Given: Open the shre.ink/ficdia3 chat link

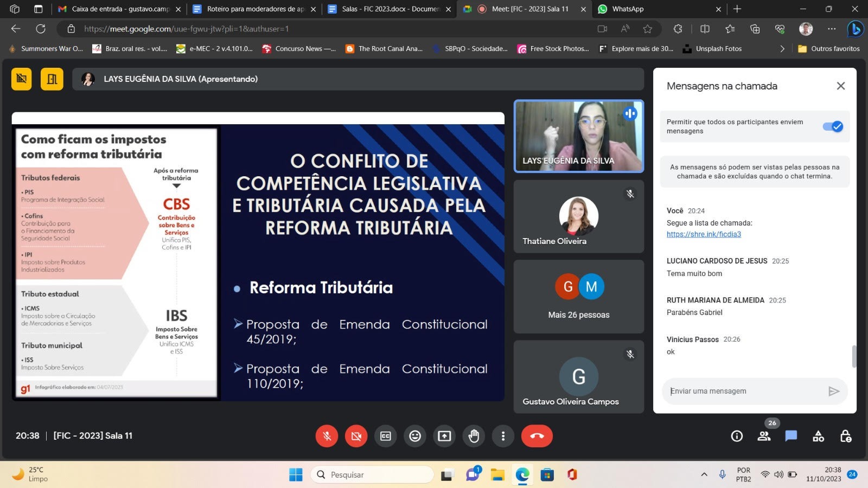Looking at the screenshot, I should coord(704,234).
